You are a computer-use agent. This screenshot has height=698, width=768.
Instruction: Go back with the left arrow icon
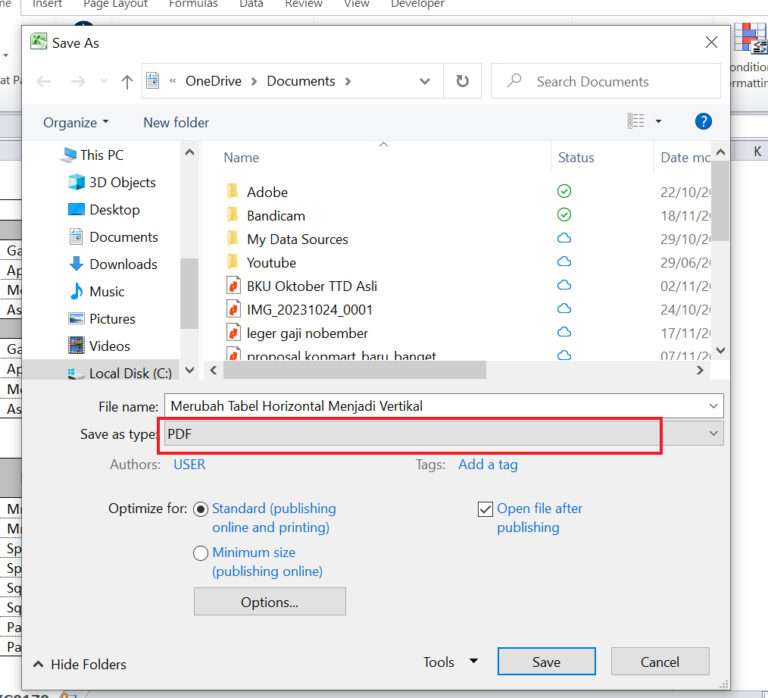[44, 81]
